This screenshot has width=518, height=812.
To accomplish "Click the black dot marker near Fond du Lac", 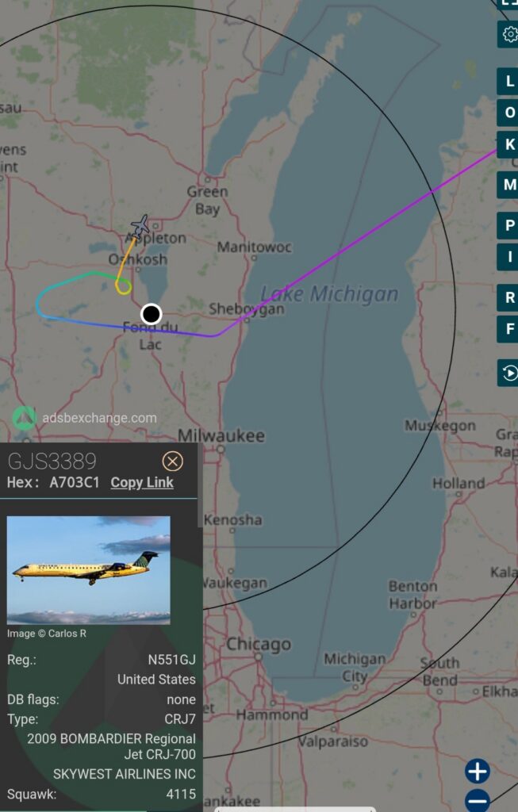I will [x=152, y=314].
